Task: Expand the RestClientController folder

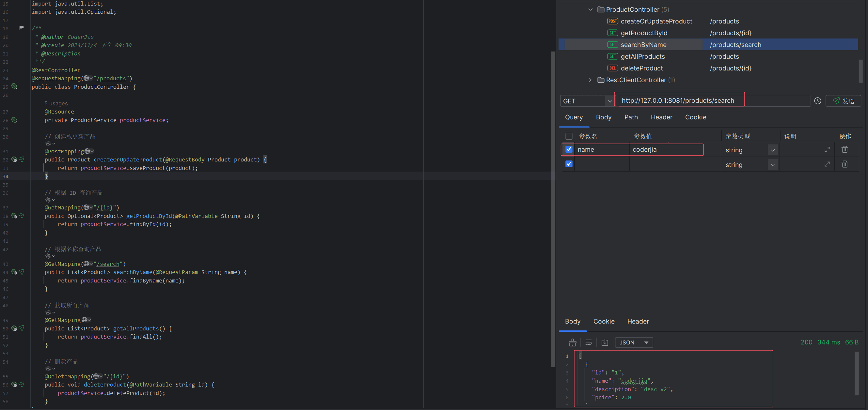Action: point(590,80)
